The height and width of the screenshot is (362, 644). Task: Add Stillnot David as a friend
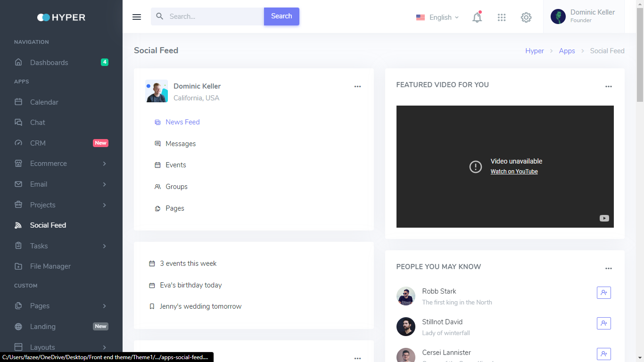(x=603, y=323)
